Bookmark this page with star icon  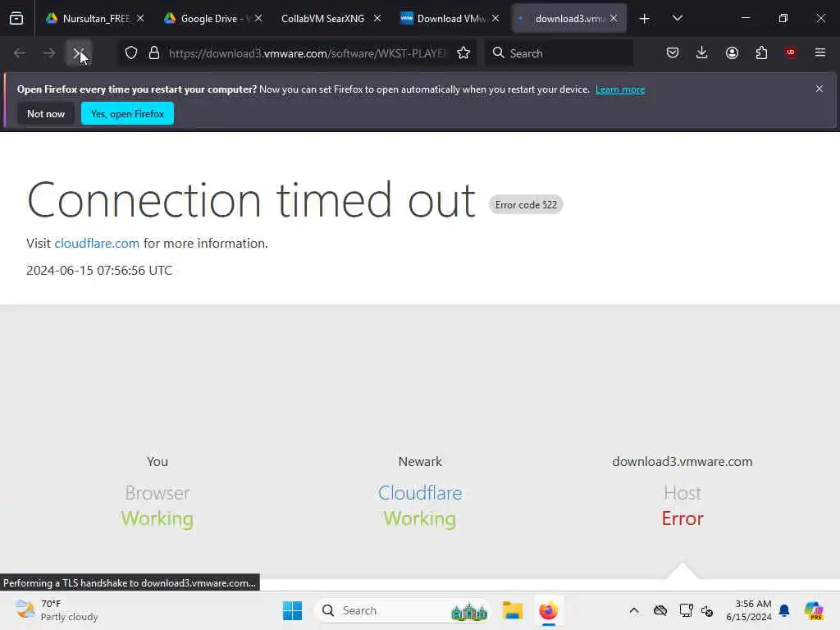[x=463, y=53]
